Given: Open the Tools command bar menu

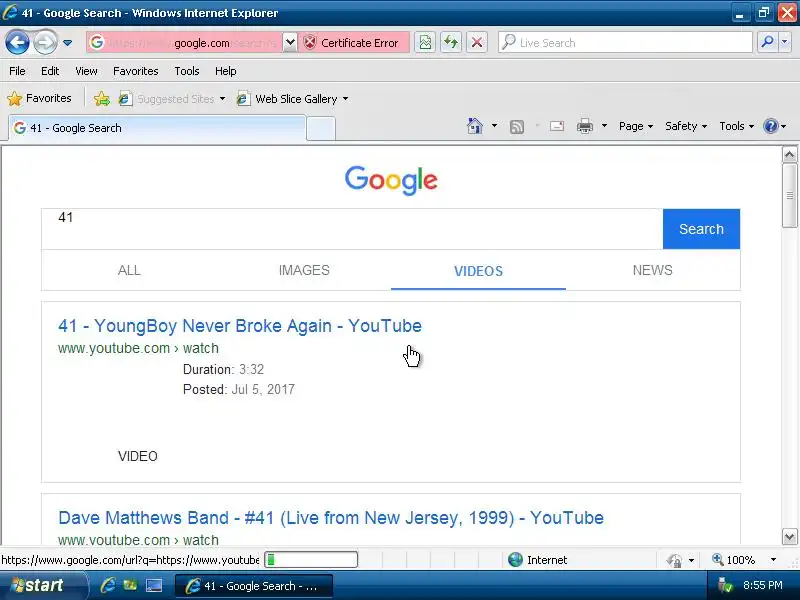Looking at the screenshot, I should click(736, 126).
